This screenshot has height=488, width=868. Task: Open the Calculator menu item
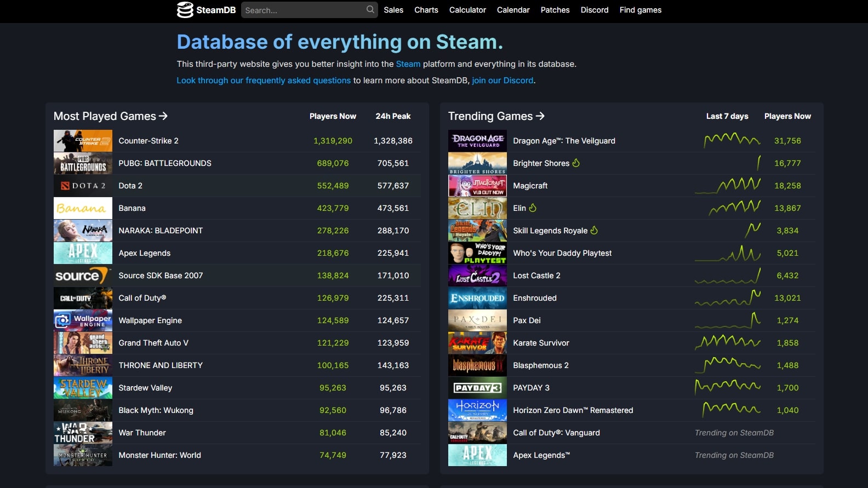[x=467, y=10]
